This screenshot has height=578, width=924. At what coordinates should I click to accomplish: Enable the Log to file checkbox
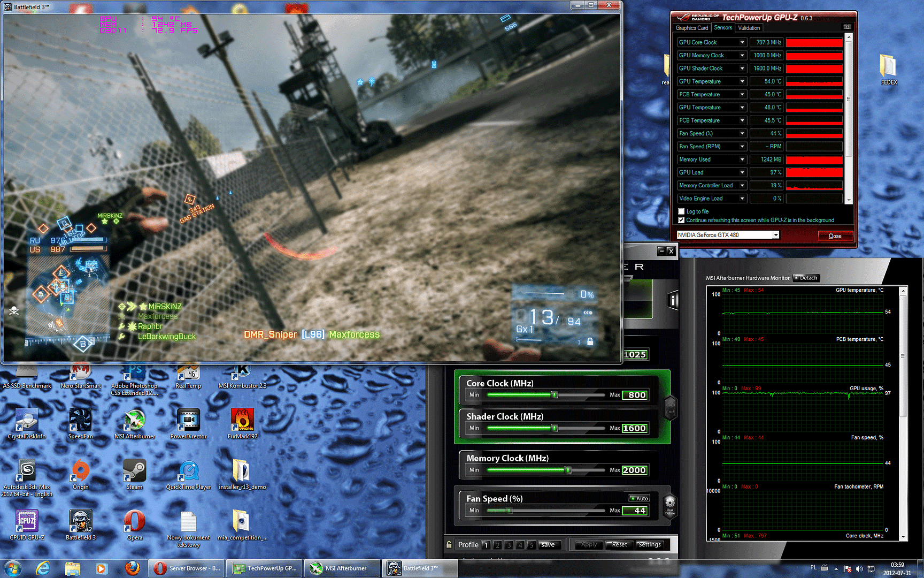(681, 211)
